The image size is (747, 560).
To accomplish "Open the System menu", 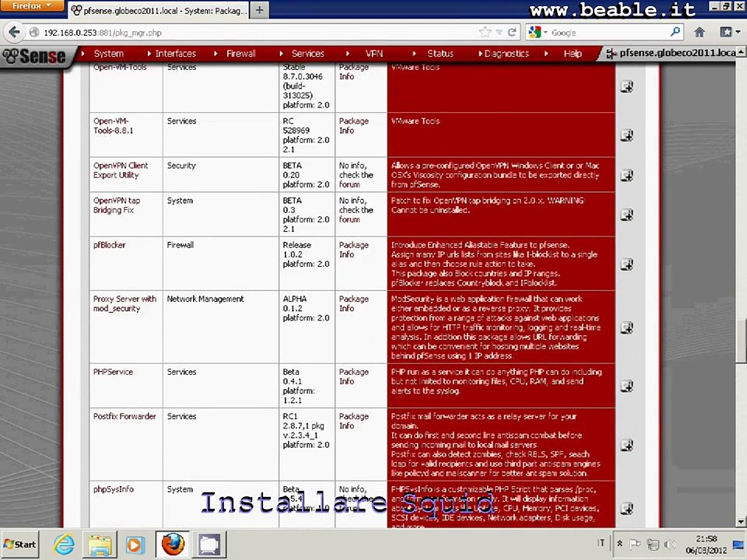I will [x=109, y=54].
